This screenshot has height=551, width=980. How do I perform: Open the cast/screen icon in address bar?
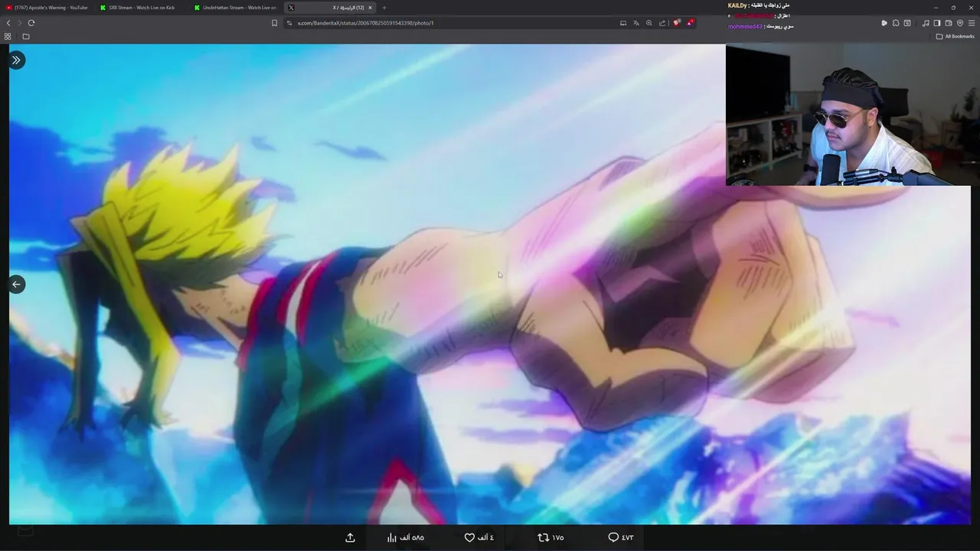pos(622,23)
